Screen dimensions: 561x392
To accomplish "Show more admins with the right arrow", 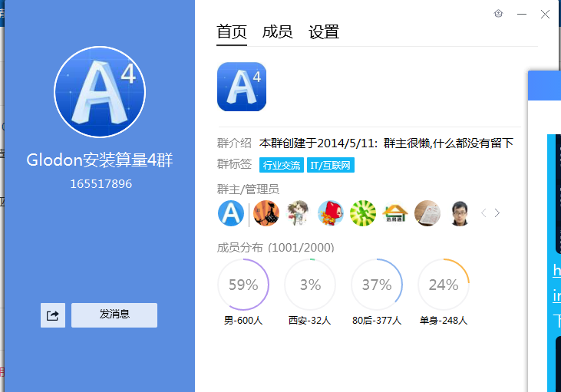I will tap(497, 213).
